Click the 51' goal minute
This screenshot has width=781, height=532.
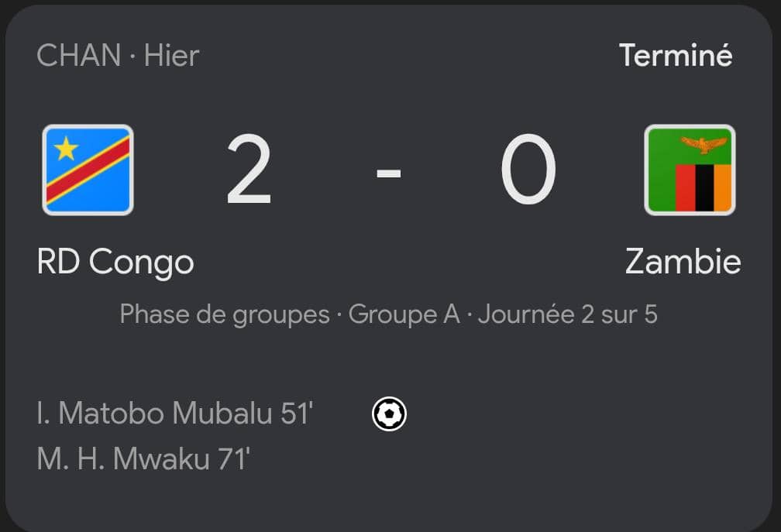click(296, 414)
